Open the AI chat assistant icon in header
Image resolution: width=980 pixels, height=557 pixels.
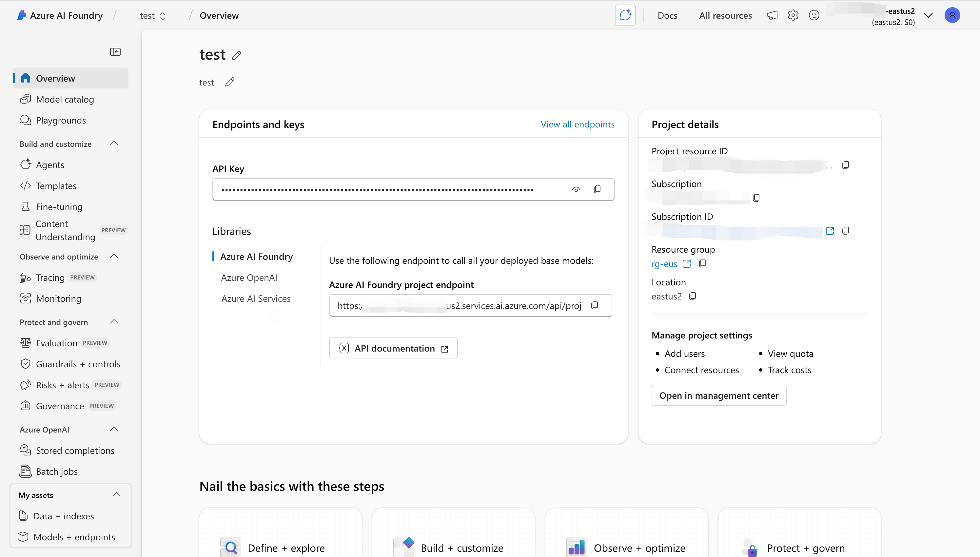[x=625, y=15]
